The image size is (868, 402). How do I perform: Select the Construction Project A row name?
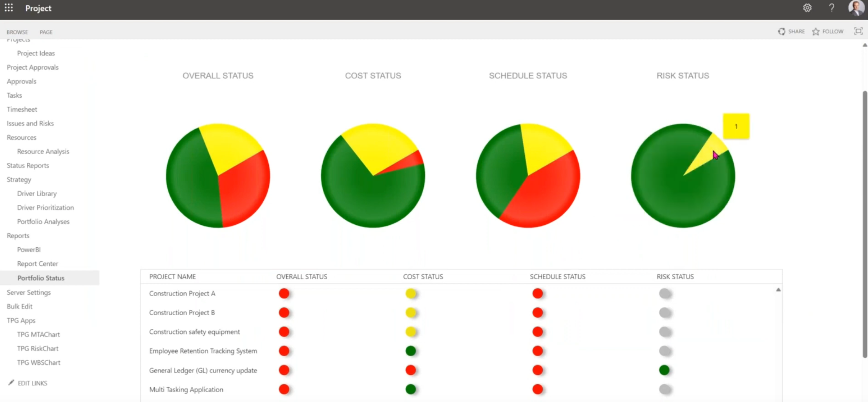click(x=182, y=293)
